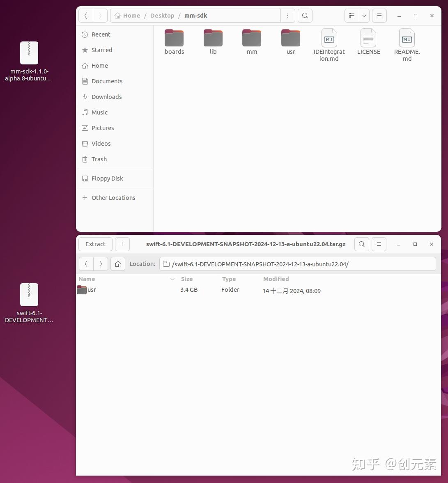The width and height of the screenshot is (448, 483).
Task: Select the swift-6.1-DEVELOPMENT archive desktop icon
Action: [x=29, y=303]
